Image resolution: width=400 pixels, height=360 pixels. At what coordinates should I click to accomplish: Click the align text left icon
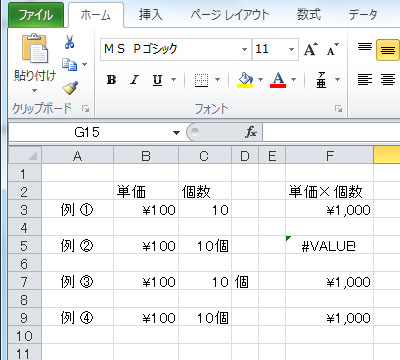point(365,80)
